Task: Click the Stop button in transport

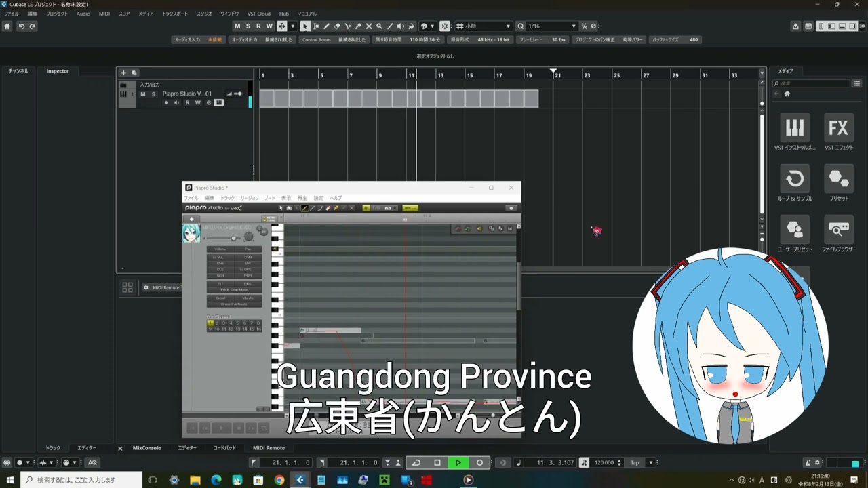Action: [x=437, y=463]
